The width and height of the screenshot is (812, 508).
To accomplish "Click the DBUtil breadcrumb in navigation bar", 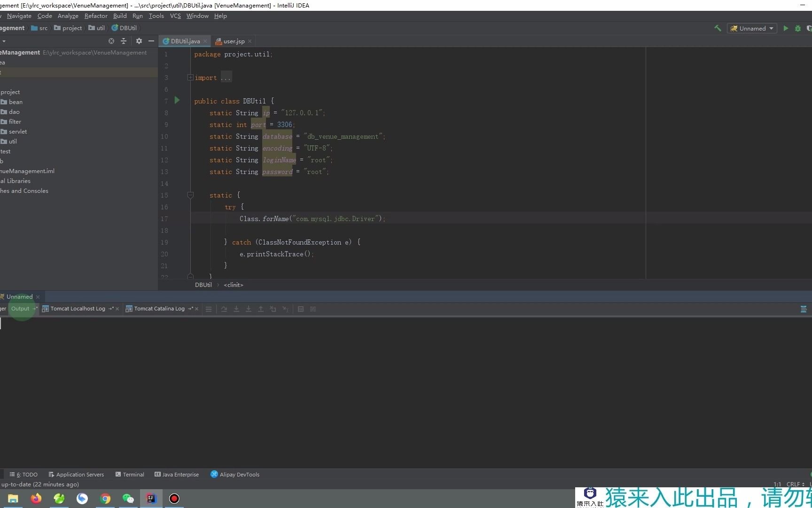I will click(124, 28).
